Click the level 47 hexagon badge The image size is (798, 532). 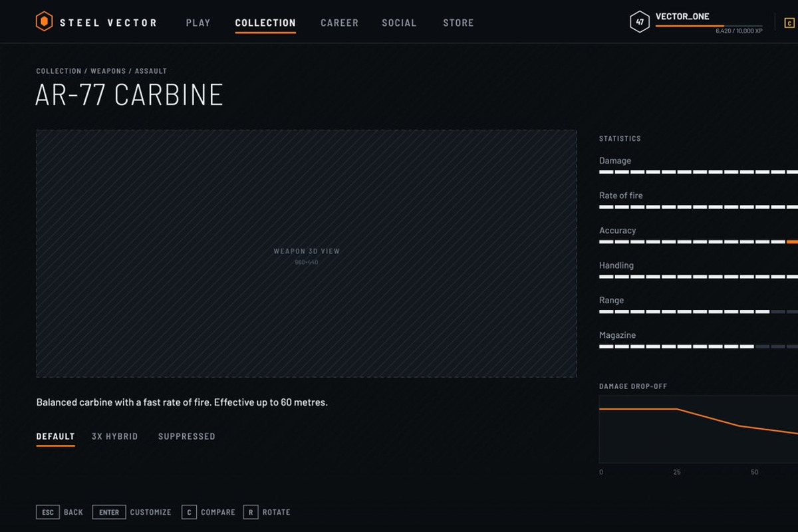coord(639,22)
